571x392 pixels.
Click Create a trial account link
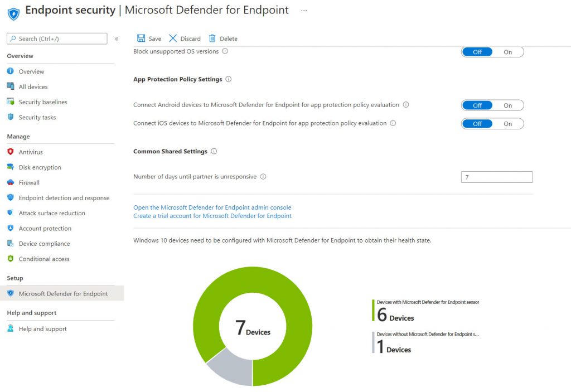(x=212, y=216)
